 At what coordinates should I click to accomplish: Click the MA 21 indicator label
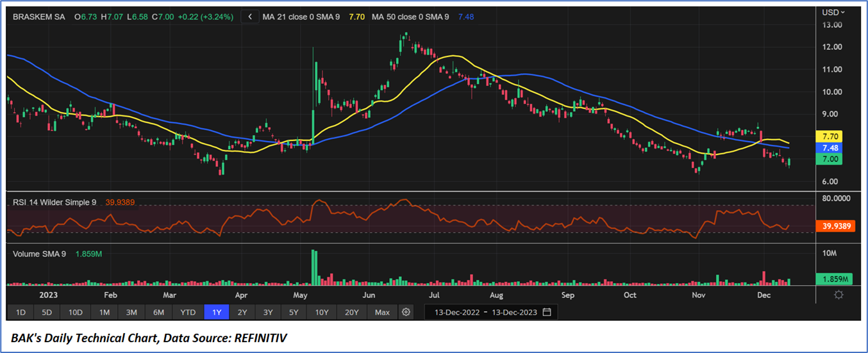(301, 17)
